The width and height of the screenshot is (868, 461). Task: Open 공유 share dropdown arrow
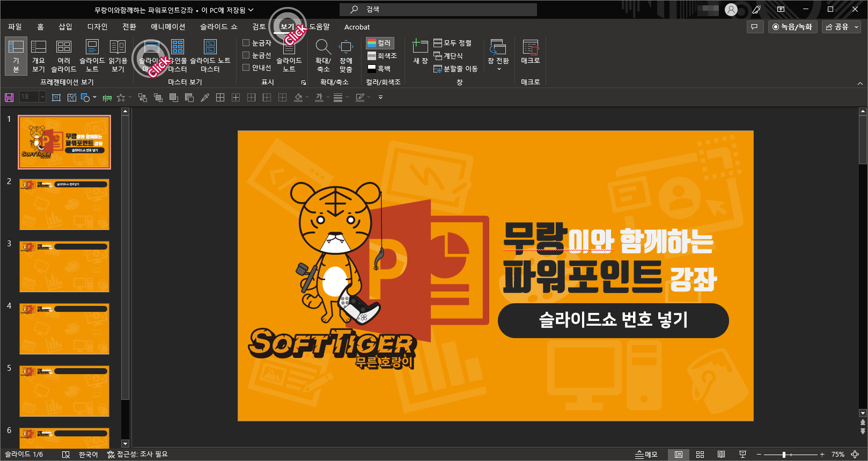click(856, 27)
